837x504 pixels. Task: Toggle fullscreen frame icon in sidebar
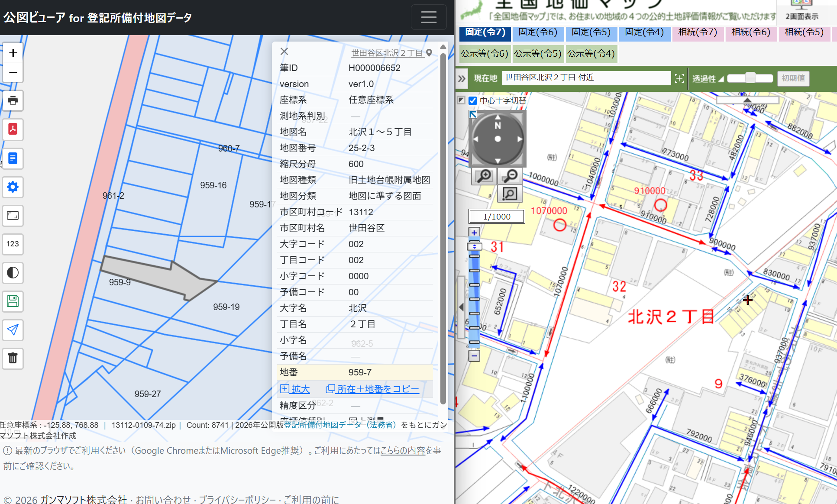[13, 215]
